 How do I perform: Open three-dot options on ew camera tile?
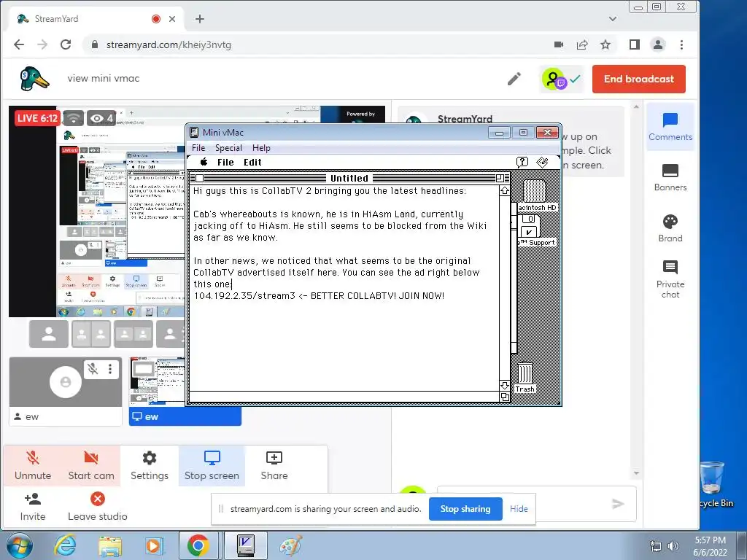click(x=110, y=368)
